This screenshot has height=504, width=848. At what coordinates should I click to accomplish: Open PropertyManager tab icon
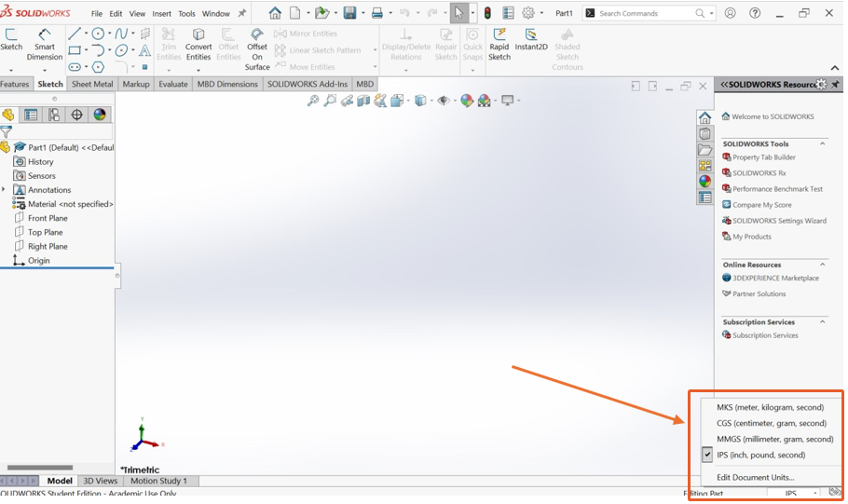31,115
